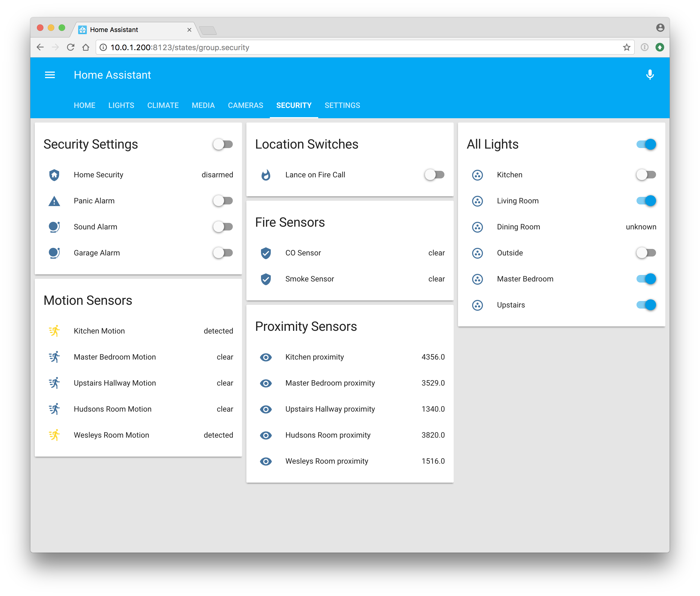
Task: Click the Home Security shield icon
Action: pos(54,175)
